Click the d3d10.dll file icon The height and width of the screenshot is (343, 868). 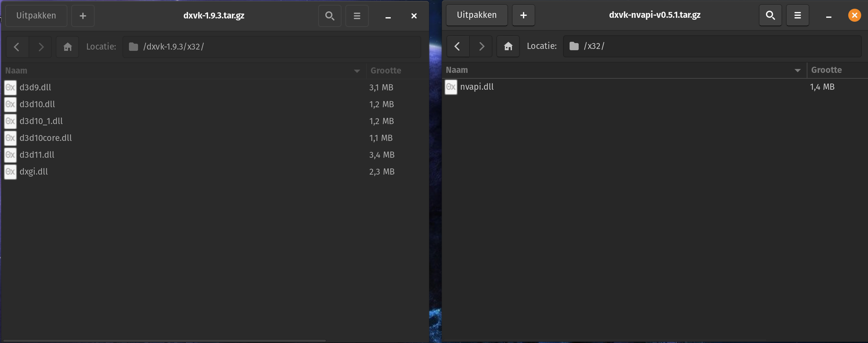point(10,104)
